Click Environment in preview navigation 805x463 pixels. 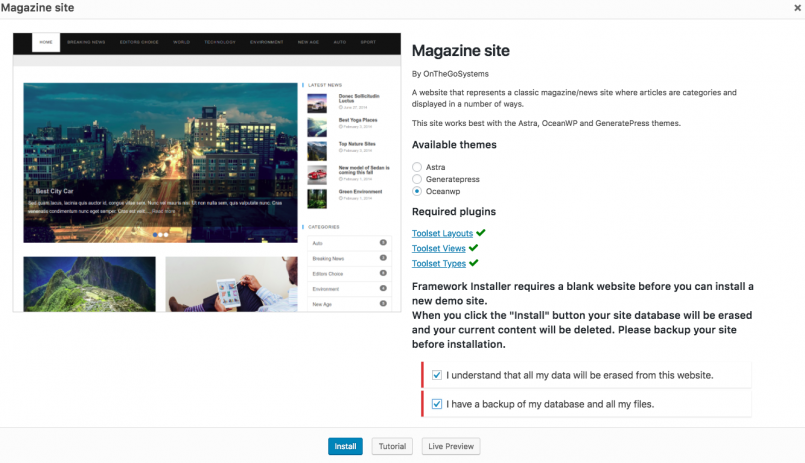click(266, 42)
